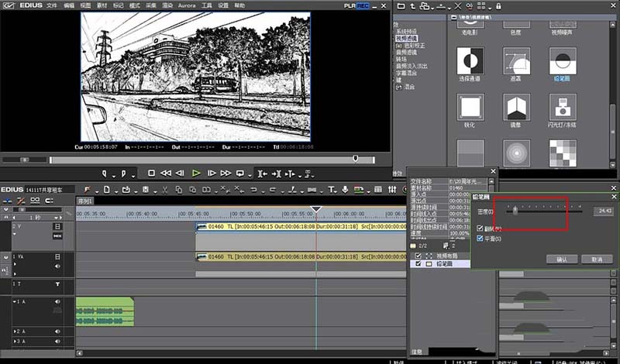Image resolution: width=620 pixels, height=364 pixels.
Task: Click the Stop button in player controls
Action: click(151, 173)
